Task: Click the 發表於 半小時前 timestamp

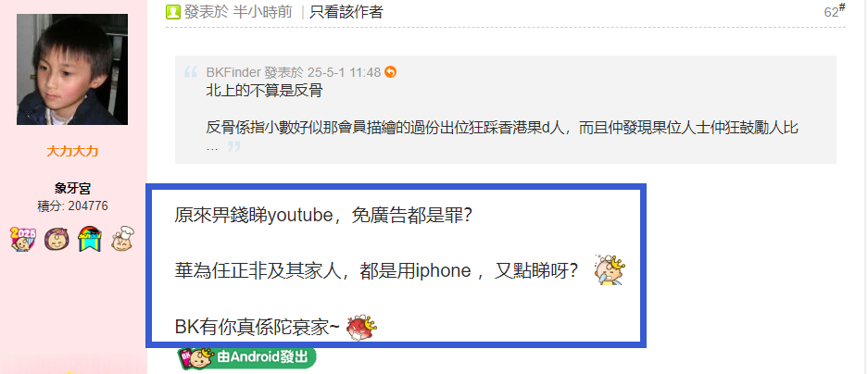Action: tap(238, 12)
